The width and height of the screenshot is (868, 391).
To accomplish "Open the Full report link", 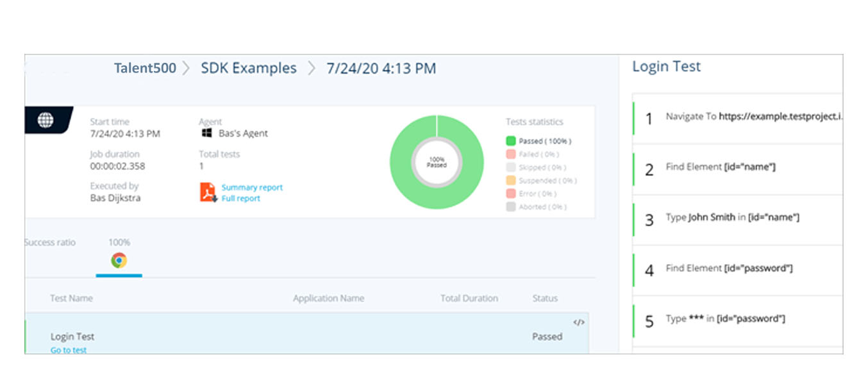I will 241,199.
